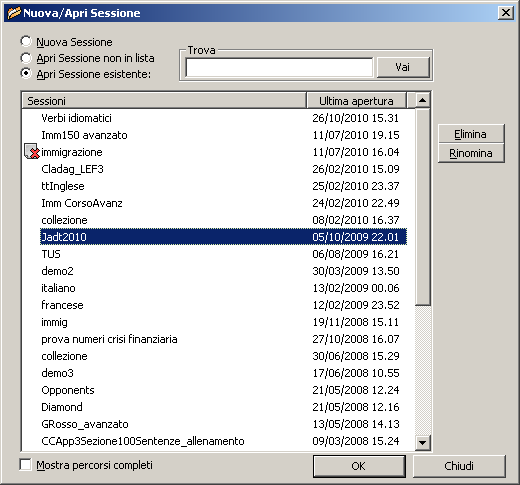This screenshot has height=485, width=520.
Task: Sort by the Sessioni column header
Action: tap(164, 101)
